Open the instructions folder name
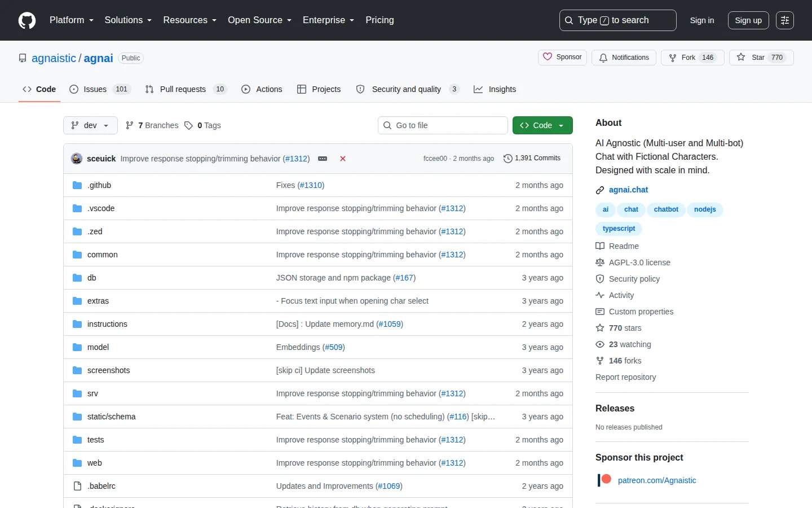812x508 pixels. [x=107, y=324]
